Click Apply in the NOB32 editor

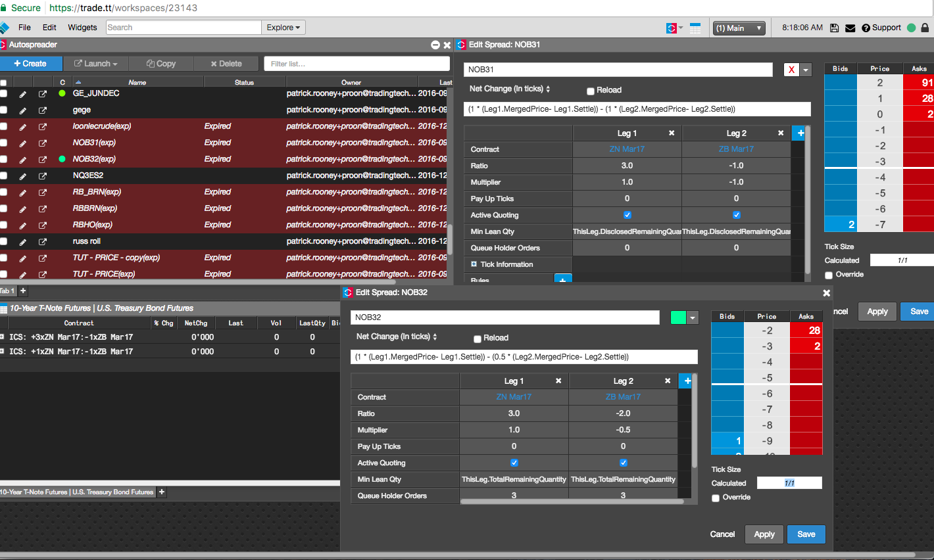coord(764,534)
